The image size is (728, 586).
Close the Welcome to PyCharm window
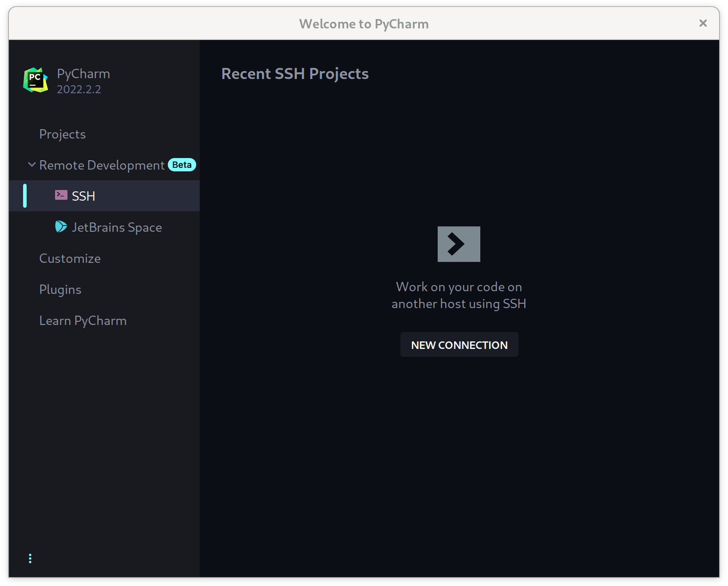pyautogui.click(x=703, y=23)
